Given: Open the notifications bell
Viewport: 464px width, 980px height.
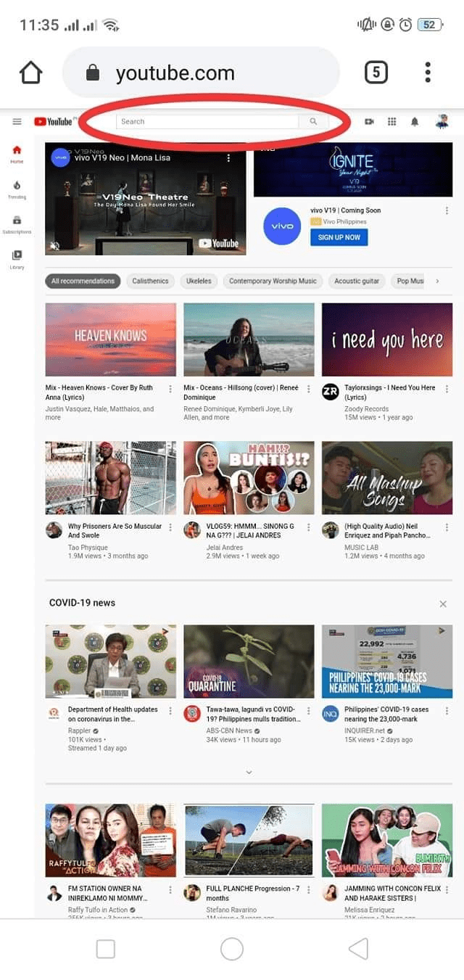Looking at the screenshot, I should coord(415,122).
